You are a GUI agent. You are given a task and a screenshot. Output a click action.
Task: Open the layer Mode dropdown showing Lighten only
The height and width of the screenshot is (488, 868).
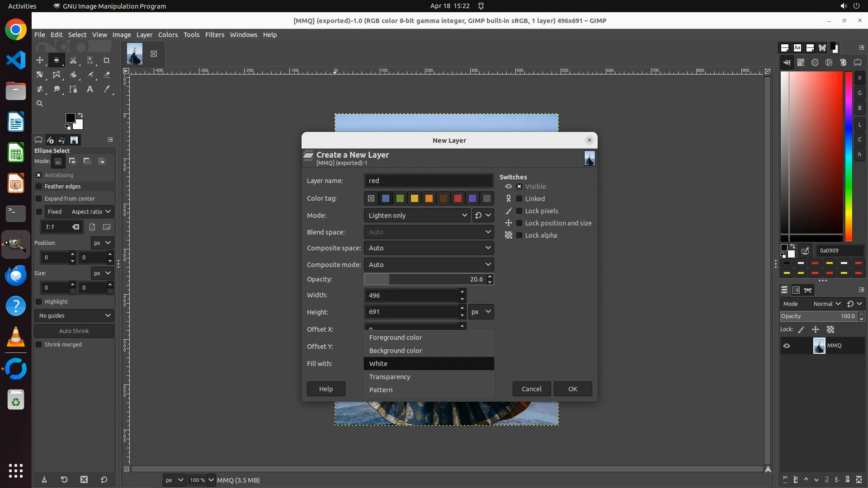[x=417, y=216]
